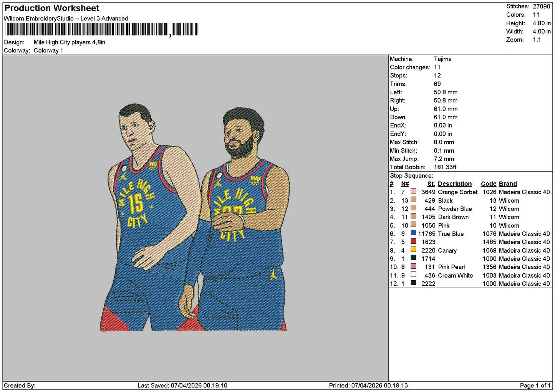Viewport: 555px width, 392px height.
Task: Click code '1485' in row 7
Action: pos(490,242)
